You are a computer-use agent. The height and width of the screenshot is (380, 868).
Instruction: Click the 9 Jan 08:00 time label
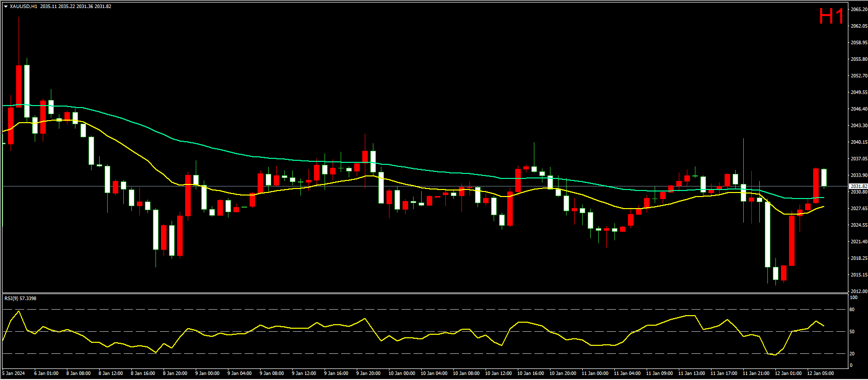(x=272, y=373)
